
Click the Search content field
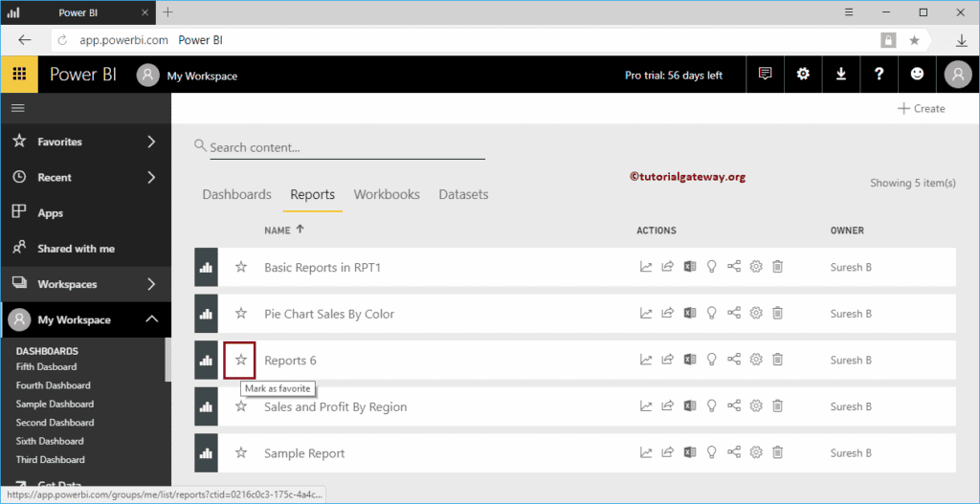coord(346,148)
